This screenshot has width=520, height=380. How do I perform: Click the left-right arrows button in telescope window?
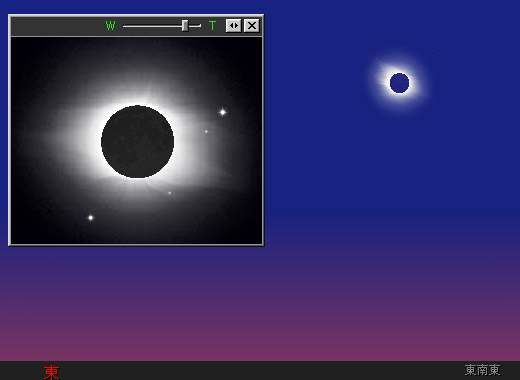(x=233, y=26)
